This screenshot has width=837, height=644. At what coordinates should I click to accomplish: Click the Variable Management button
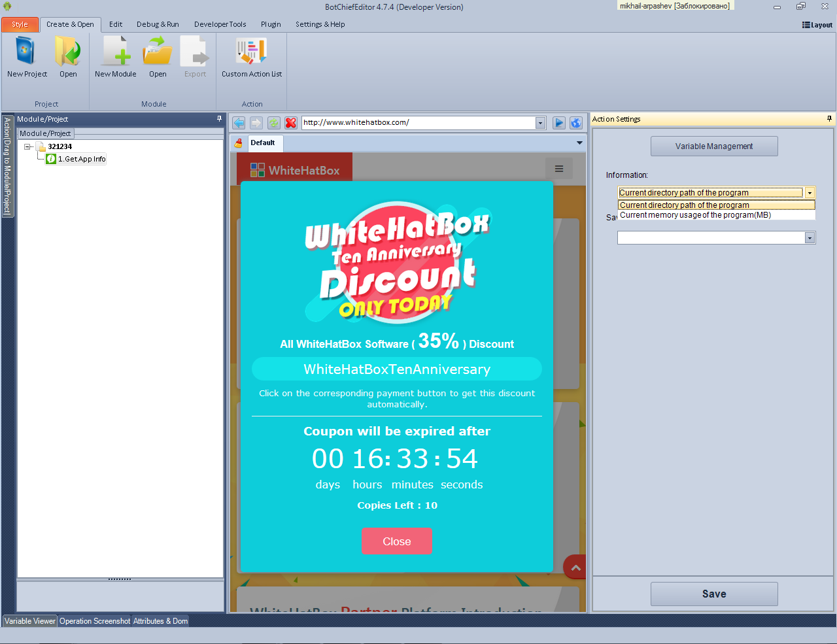(714, 146)
